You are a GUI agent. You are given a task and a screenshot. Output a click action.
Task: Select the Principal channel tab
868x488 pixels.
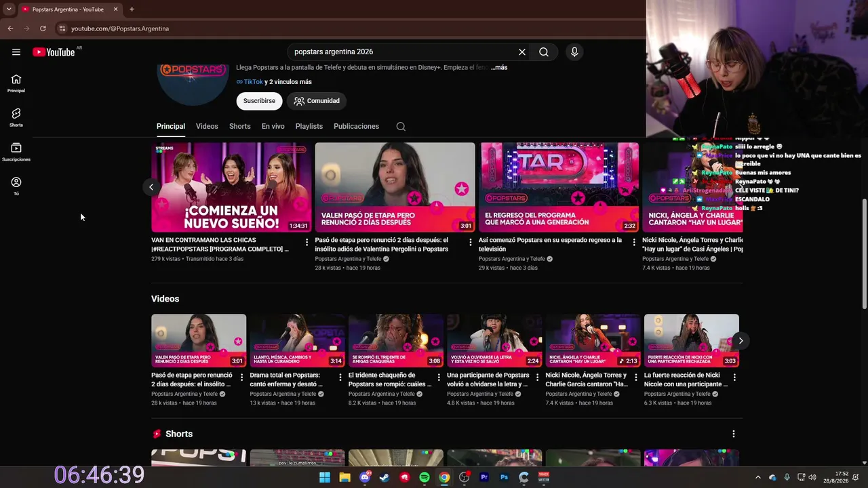click(171, 127)
